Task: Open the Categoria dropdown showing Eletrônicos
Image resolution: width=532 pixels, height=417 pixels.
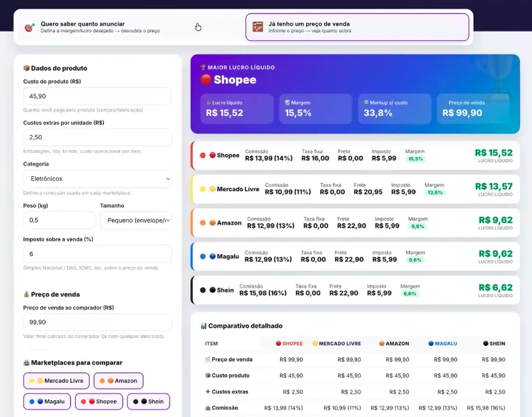Action: coord(97,178)
